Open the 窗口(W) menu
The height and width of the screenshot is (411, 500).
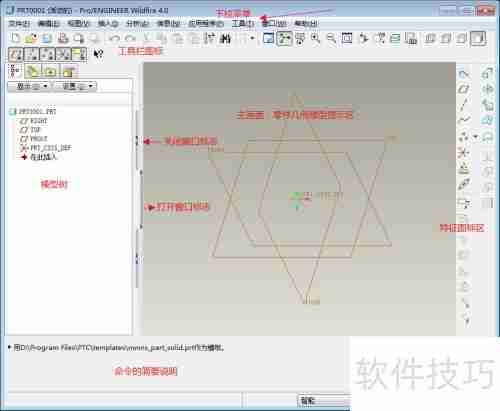coord(274,24)
